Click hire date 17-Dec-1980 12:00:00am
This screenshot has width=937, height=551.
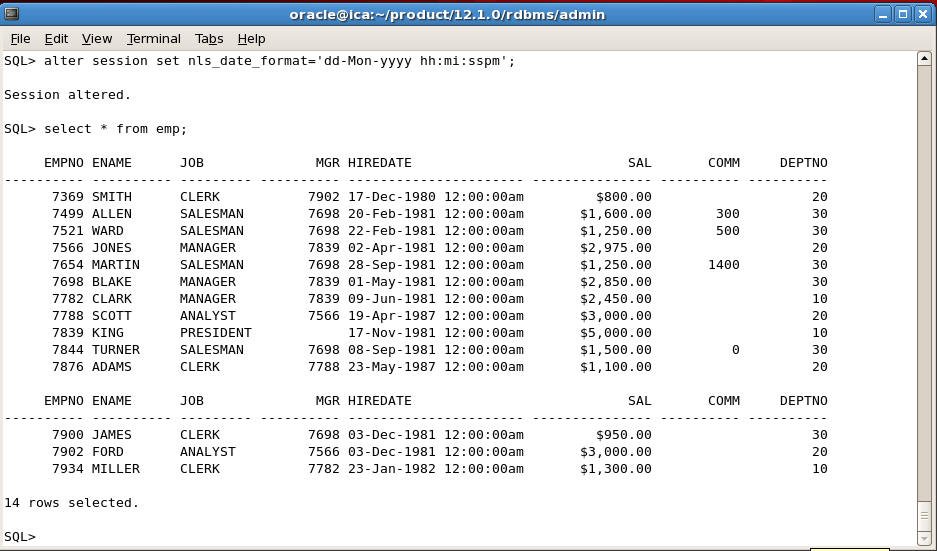click(436, 197)
